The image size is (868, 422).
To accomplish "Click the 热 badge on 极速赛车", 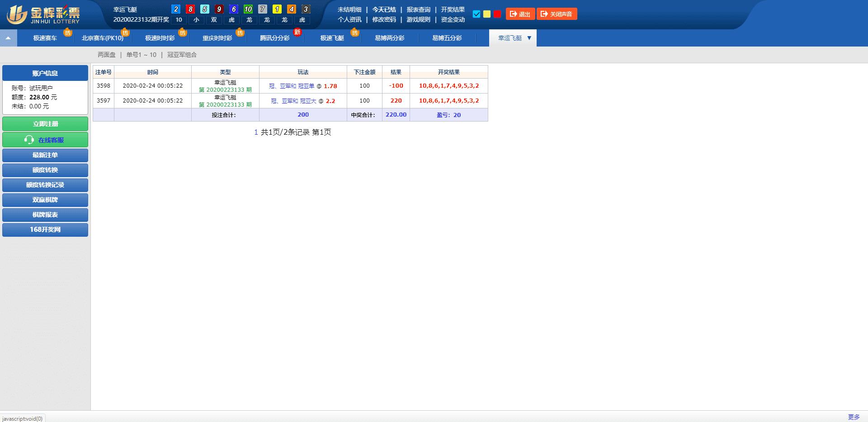I will click(x=68, y=33).
